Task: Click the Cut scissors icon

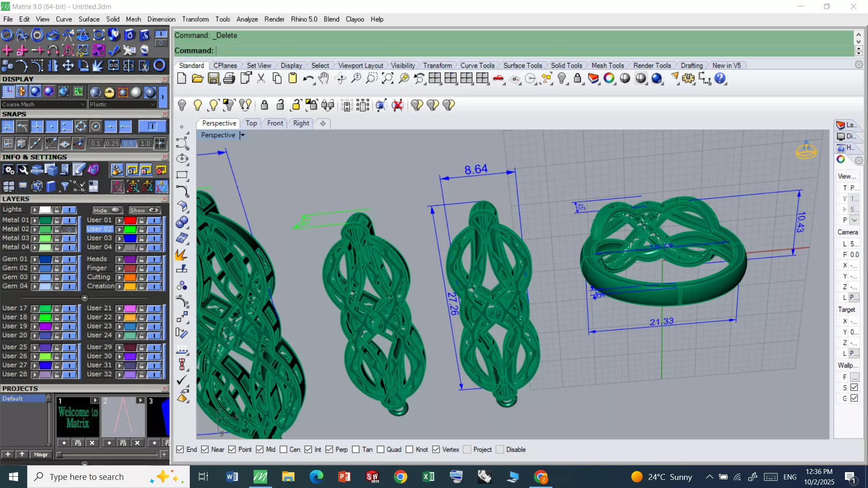Action: (x=261, y=79)
